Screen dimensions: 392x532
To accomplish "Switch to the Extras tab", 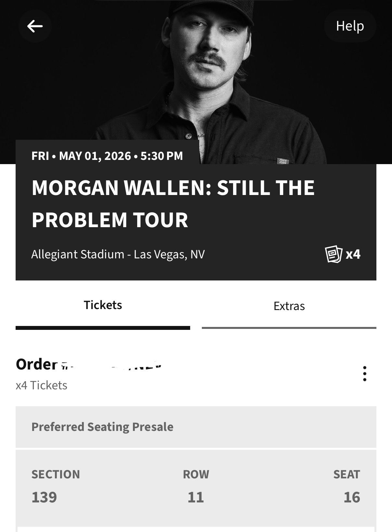I will pyautogui.click(x=289, y=306).
